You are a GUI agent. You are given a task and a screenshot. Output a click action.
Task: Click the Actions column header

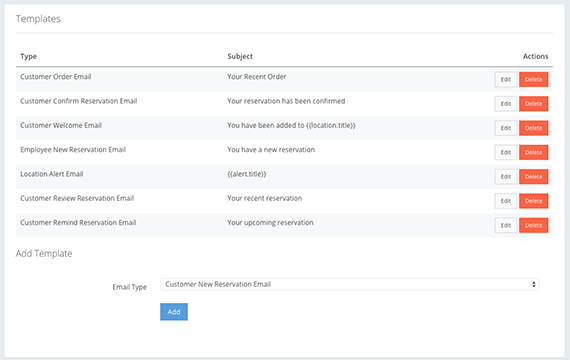pos(535,56)
